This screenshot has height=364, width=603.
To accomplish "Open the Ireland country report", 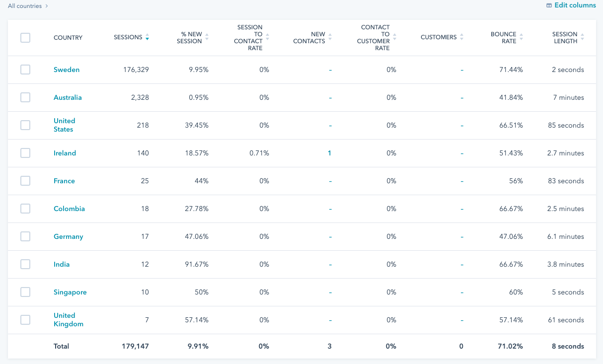I will coord(65,153).
